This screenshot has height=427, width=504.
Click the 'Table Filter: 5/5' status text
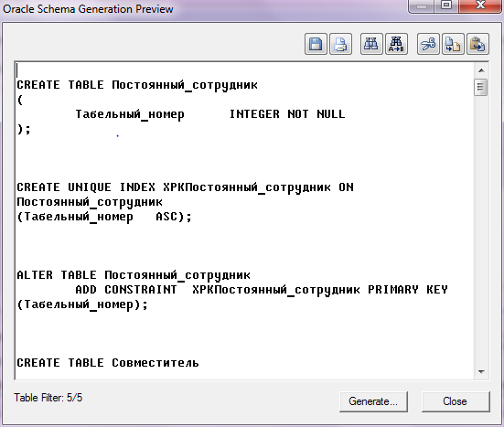(48, 398)
